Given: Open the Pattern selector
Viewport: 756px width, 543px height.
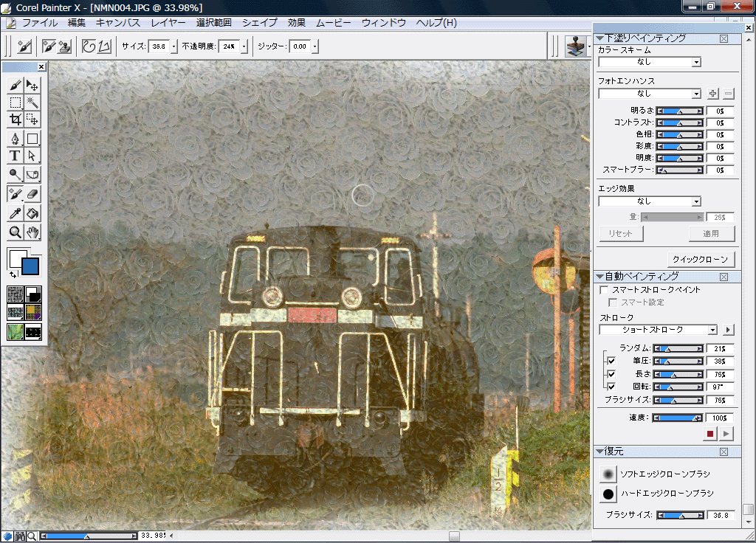Looking at the screenshot, I should (16, 312).
